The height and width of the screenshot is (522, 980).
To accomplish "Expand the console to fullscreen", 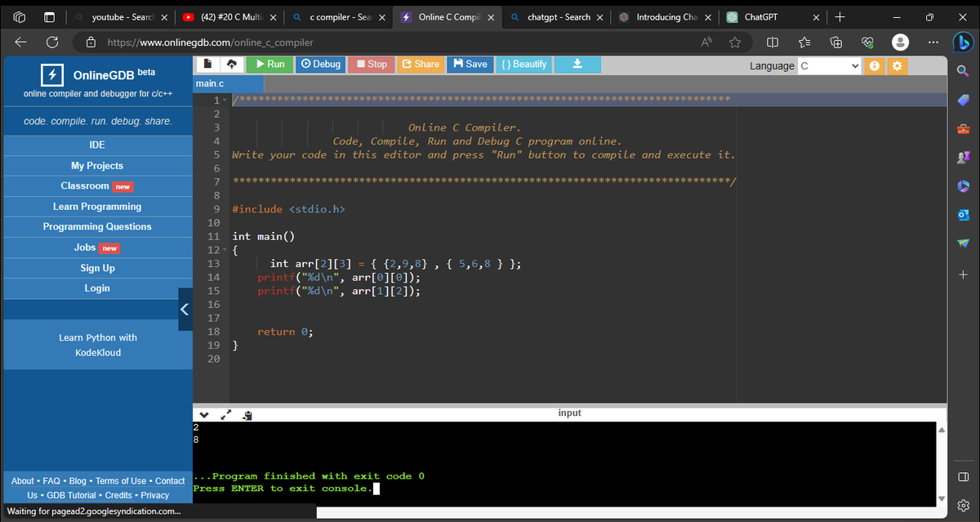I will [225, 414].
